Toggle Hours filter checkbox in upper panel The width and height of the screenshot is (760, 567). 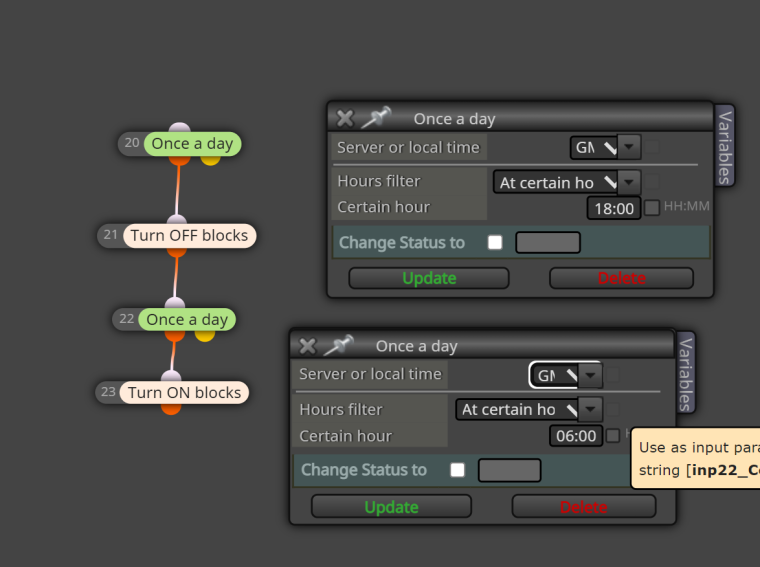coord(652,182)
